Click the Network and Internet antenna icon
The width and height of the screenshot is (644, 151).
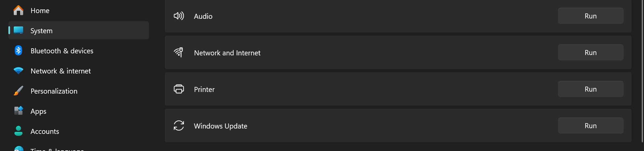click(179, 52)
